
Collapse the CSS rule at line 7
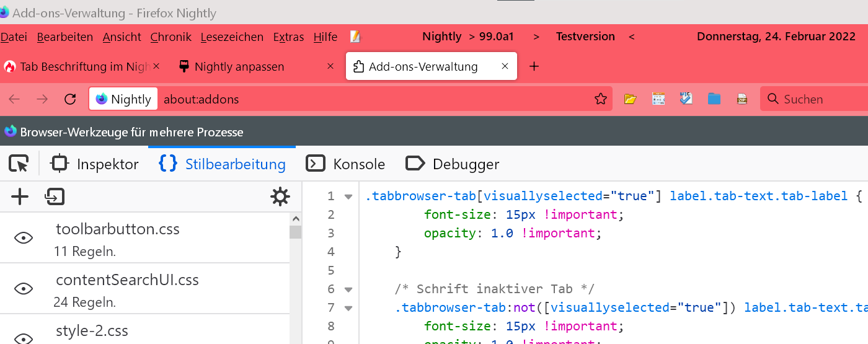[x=348, y=308]
